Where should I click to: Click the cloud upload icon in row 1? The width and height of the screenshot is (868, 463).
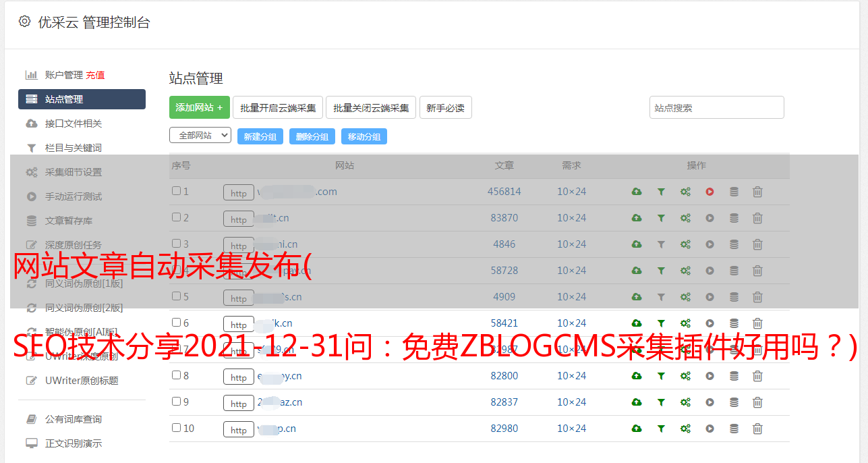[x=637, y=192]
